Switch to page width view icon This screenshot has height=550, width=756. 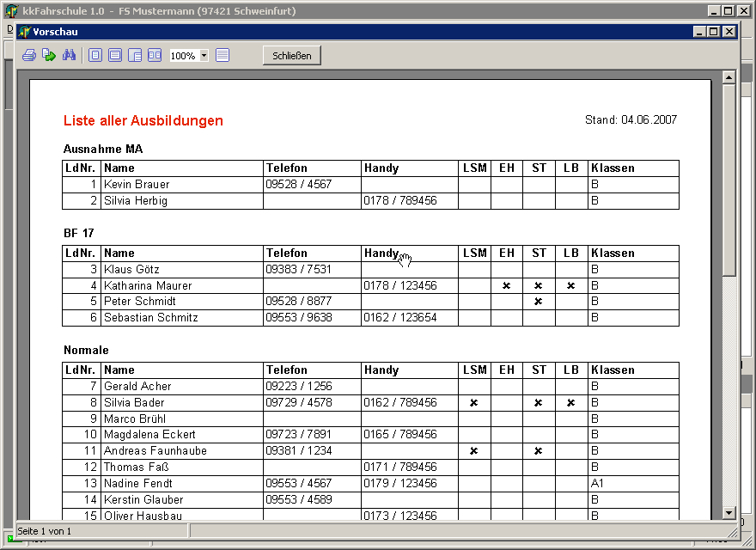point(115,56)
